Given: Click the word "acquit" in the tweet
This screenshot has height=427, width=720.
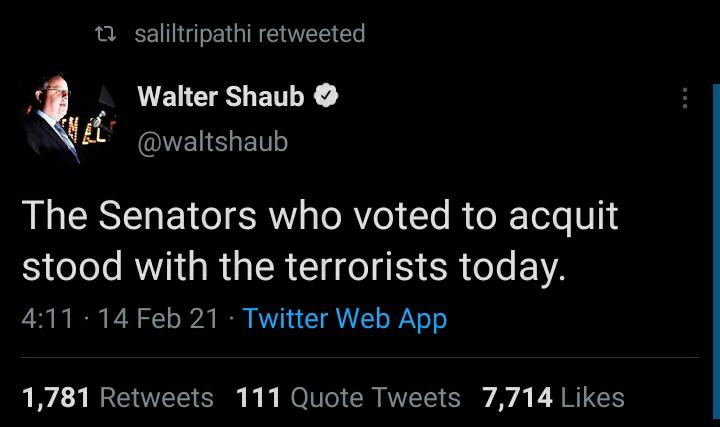Looking at the screenshot, I should coord(564,217).
